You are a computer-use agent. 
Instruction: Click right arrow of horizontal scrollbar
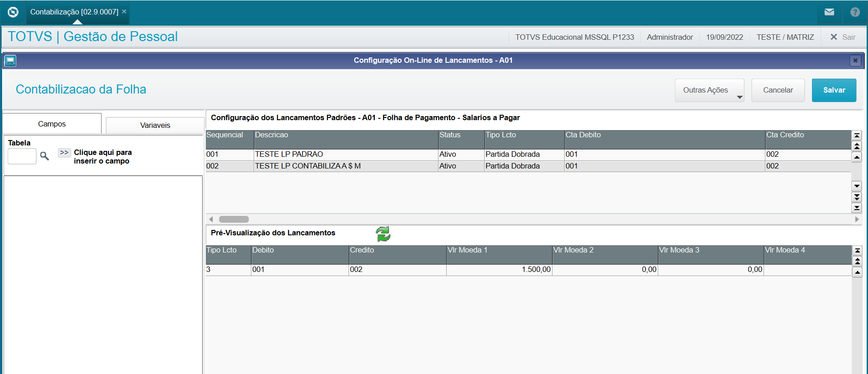[857, 220]
